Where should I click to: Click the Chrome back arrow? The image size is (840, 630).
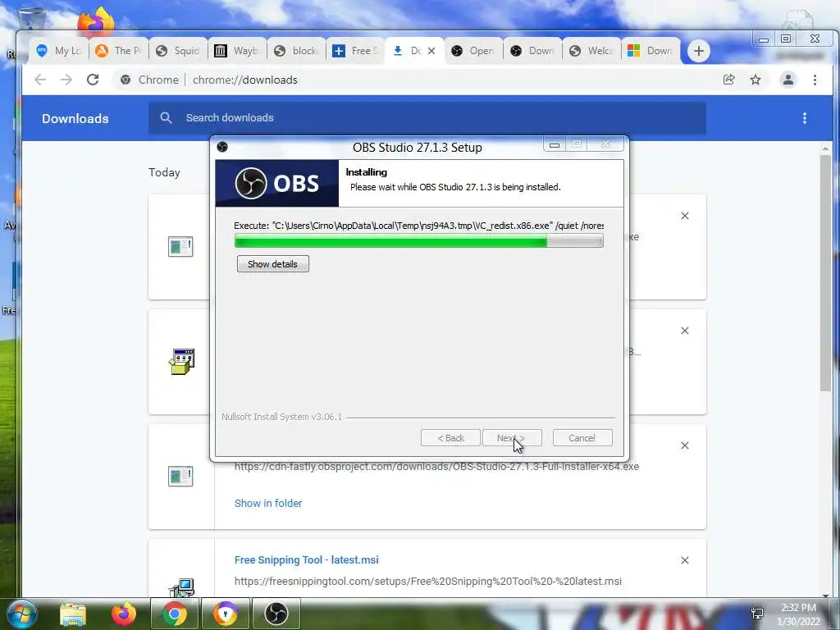coord(40,80)
